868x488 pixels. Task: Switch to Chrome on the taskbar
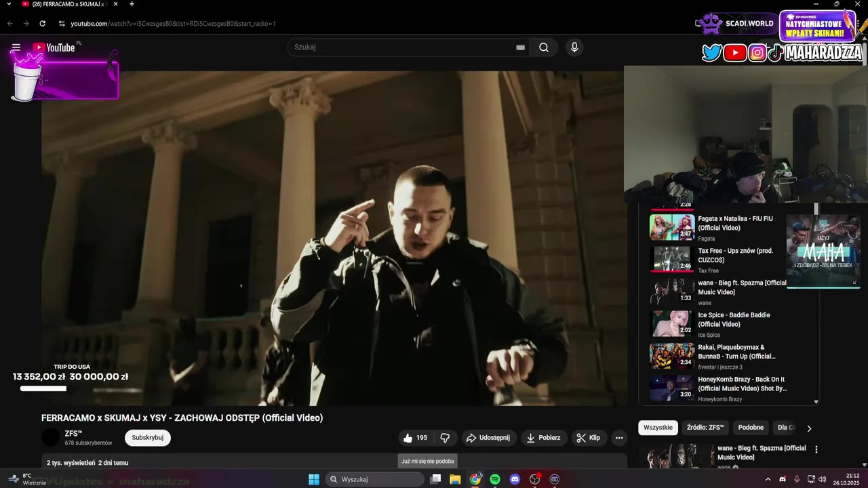(x=475, y=479)
